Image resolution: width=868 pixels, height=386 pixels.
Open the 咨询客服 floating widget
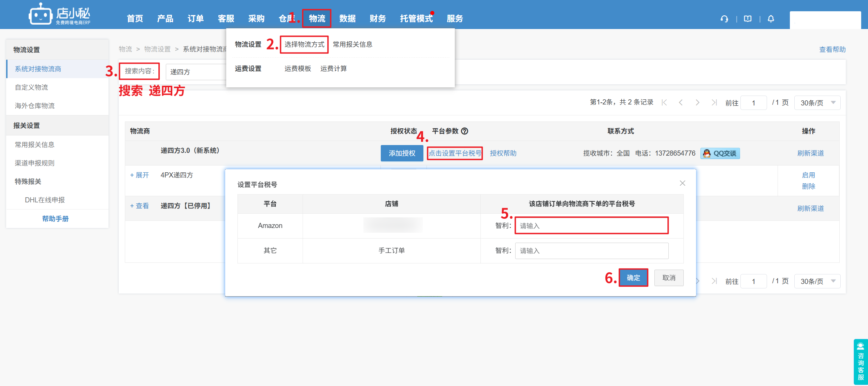860,362
